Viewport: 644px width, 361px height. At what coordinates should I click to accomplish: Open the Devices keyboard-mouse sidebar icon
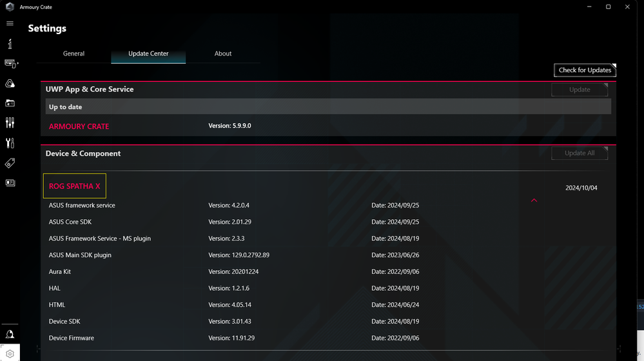tap(11, 63)
